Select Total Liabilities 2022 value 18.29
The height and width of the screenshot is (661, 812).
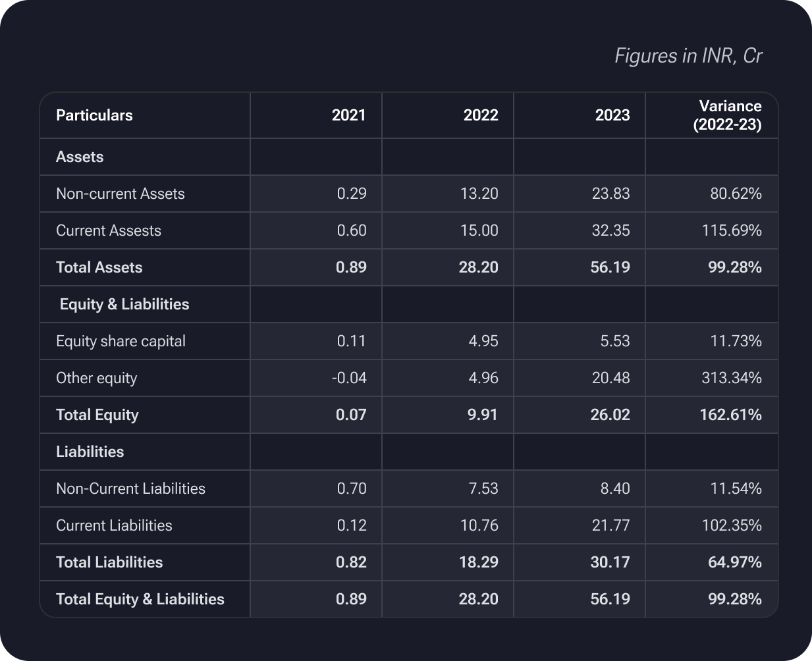coord(478,562)
